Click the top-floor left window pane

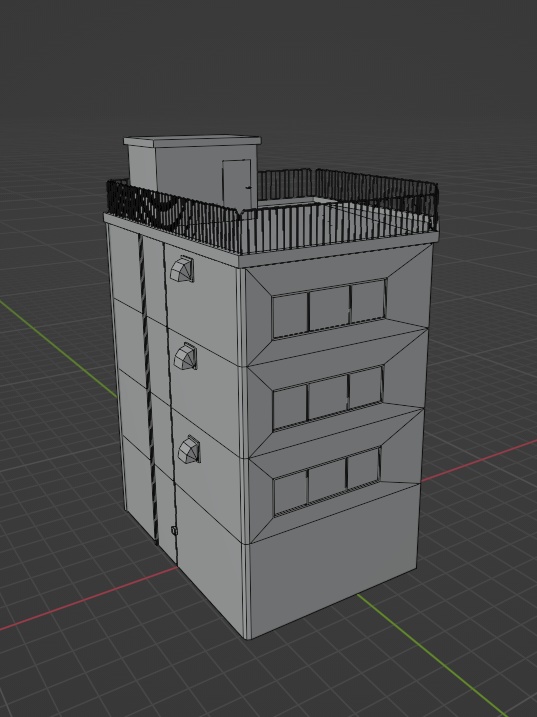coord(290,316)
